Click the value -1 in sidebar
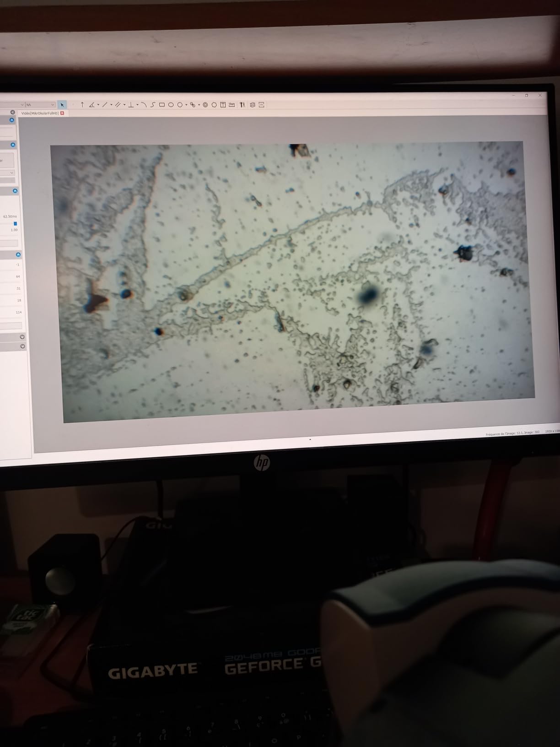The height and width of the screenshot is (747, 560). (x=17, y=265)
